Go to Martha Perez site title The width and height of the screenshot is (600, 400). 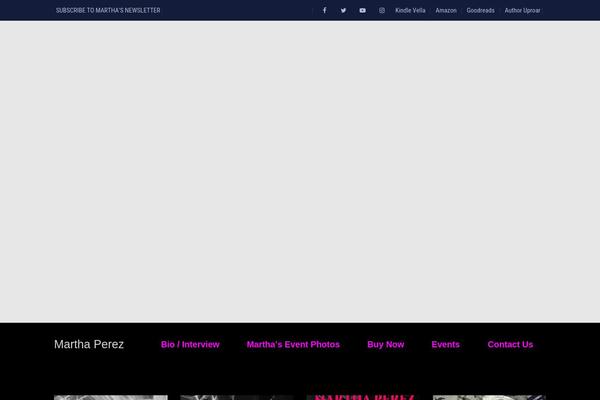89,344
